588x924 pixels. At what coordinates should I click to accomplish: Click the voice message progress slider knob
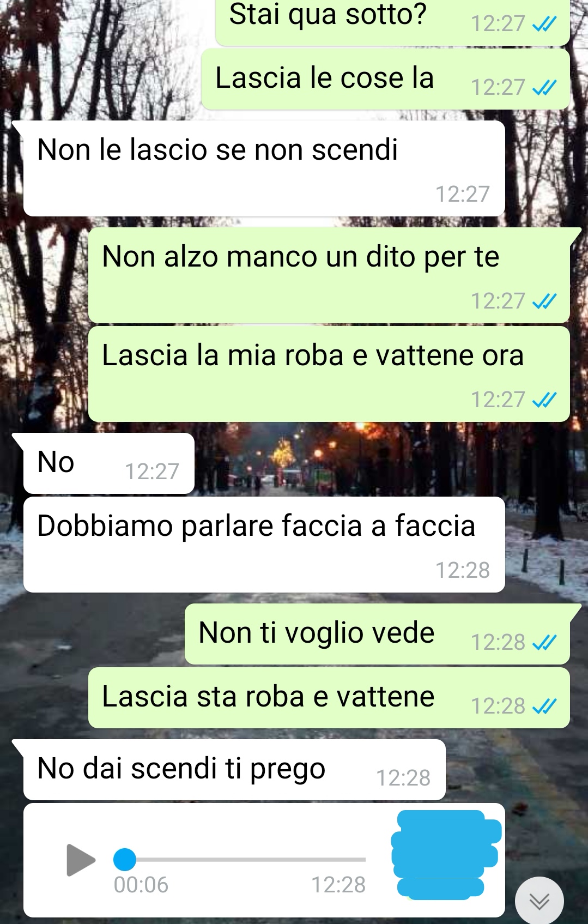(x=125, y=860)
